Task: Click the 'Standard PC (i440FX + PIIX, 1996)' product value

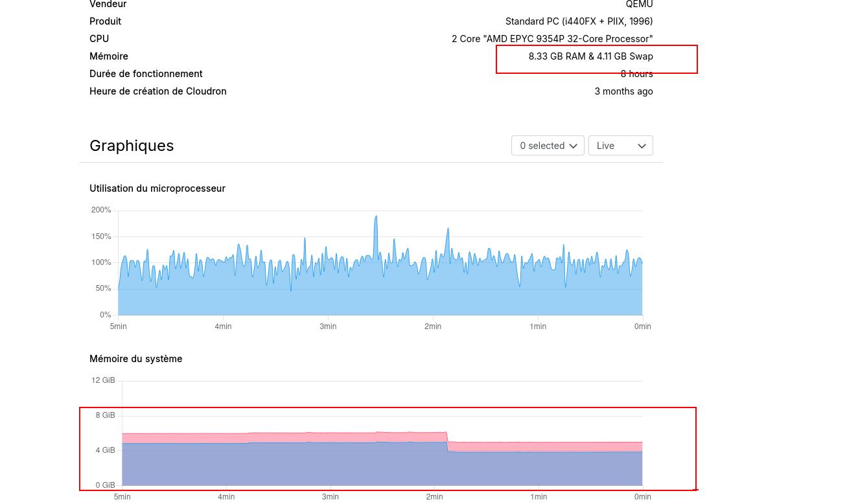Action: [x=579, y=21]
